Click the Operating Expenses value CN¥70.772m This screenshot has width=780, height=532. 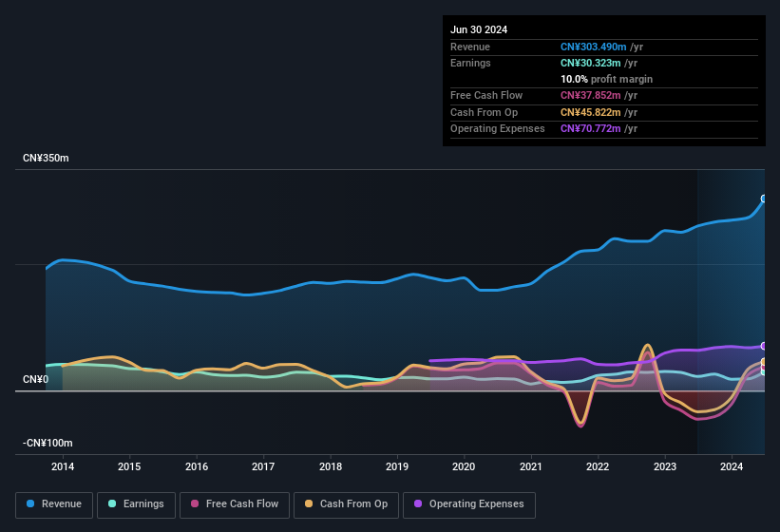click(591, 129)
